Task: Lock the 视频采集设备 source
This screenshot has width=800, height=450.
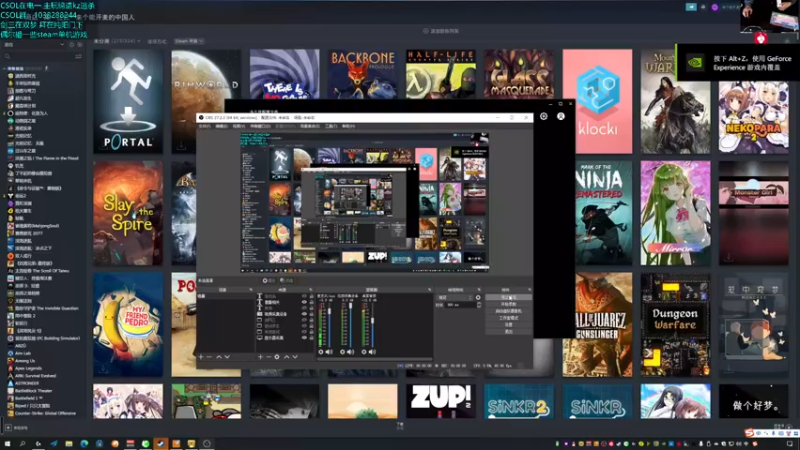Action: [312, 314]
